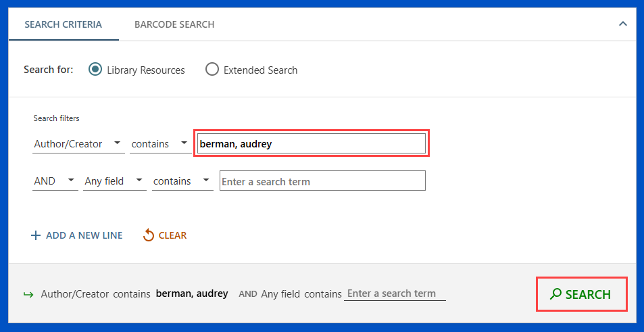The width and height of the screenshot is (644, 332).
Task: Open the Author/Creator field dropdown
Action: (78, 144)
